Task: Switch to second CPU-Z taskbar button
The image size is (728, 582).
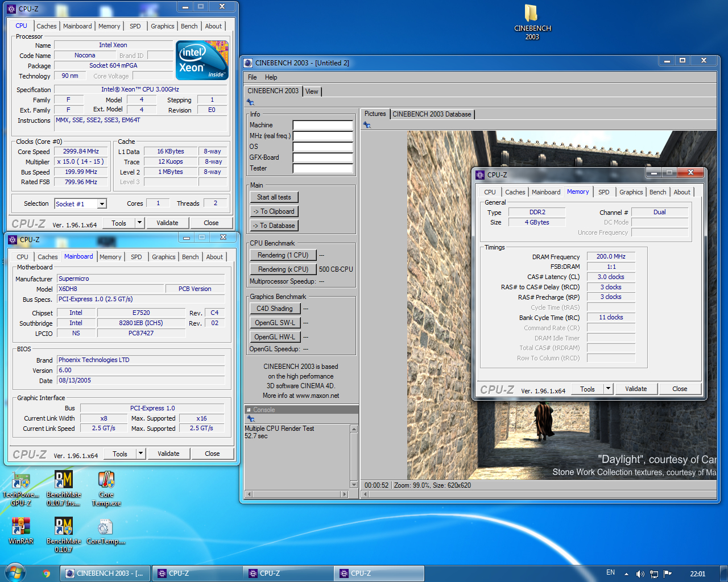Action: coord(288,573)
